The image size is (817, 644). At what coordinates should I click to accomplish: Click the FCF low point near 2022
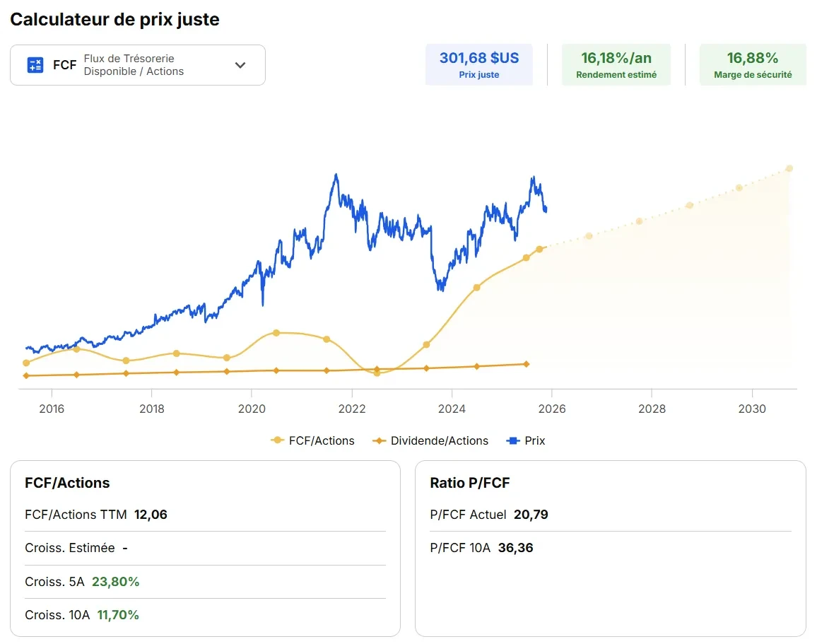[x=377, y=373]
